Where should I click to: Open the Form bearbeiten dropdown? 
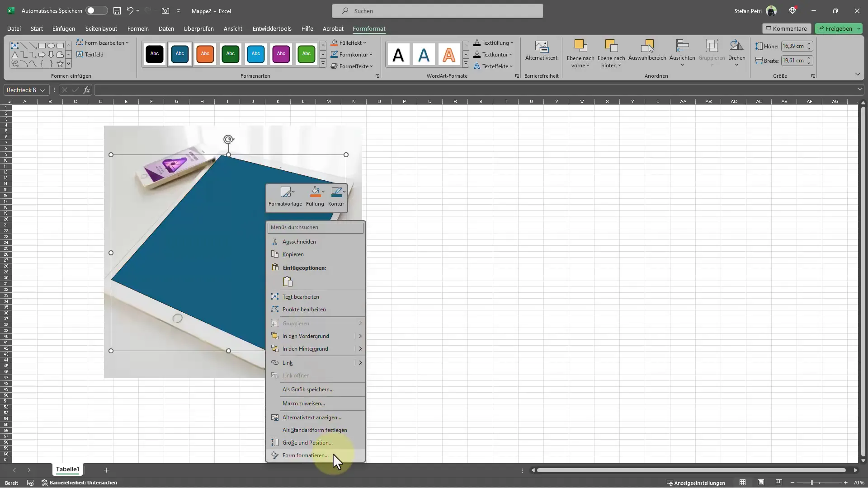coord(103,42)
